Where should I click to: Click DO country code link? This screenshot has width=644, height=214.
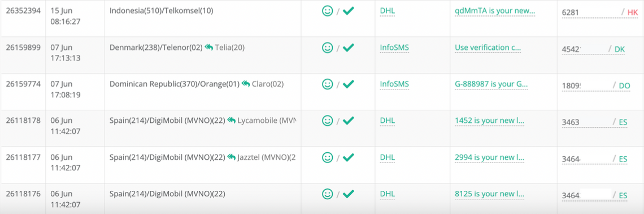tap(624, 85)
